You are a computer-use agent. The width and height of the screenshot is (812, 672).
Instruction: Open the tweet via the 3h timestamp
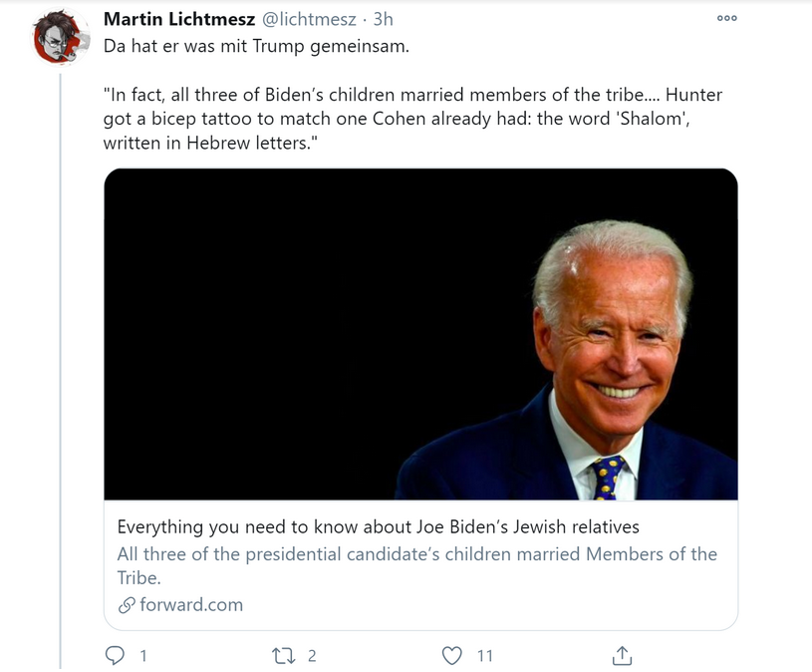click(x=384, y=19)
